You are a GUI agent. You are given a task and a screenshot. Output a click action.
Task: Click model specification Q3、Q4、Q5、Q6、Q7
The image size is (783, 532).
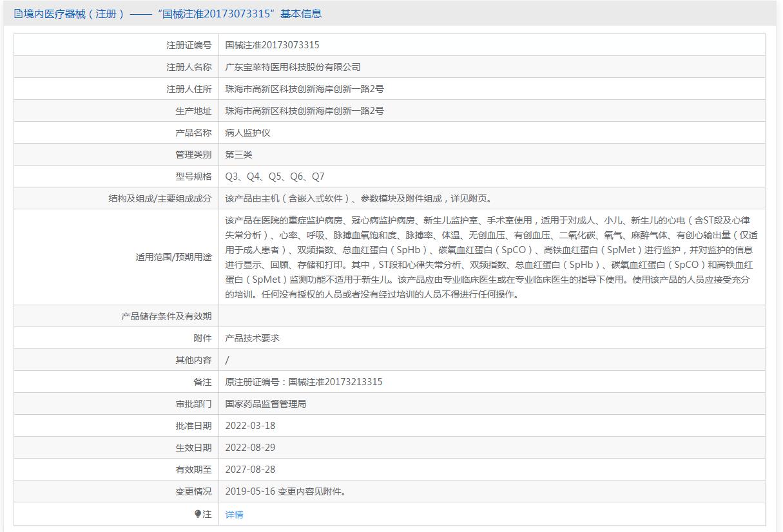coord(275,176)
